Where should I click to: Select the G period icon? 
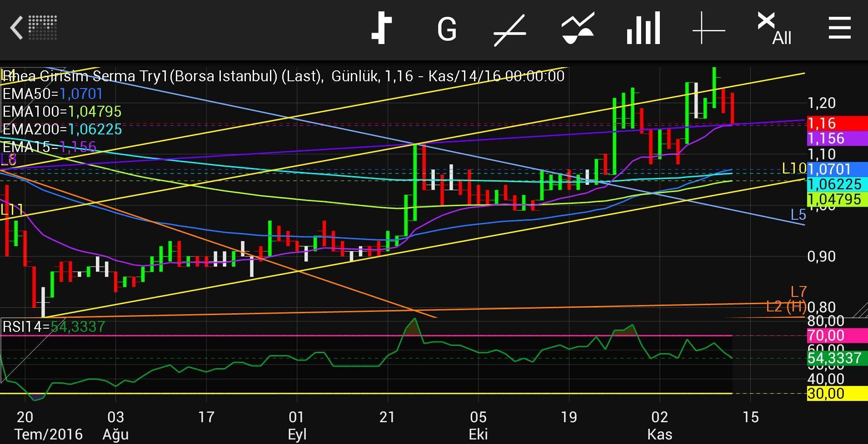tap(446, 30)
